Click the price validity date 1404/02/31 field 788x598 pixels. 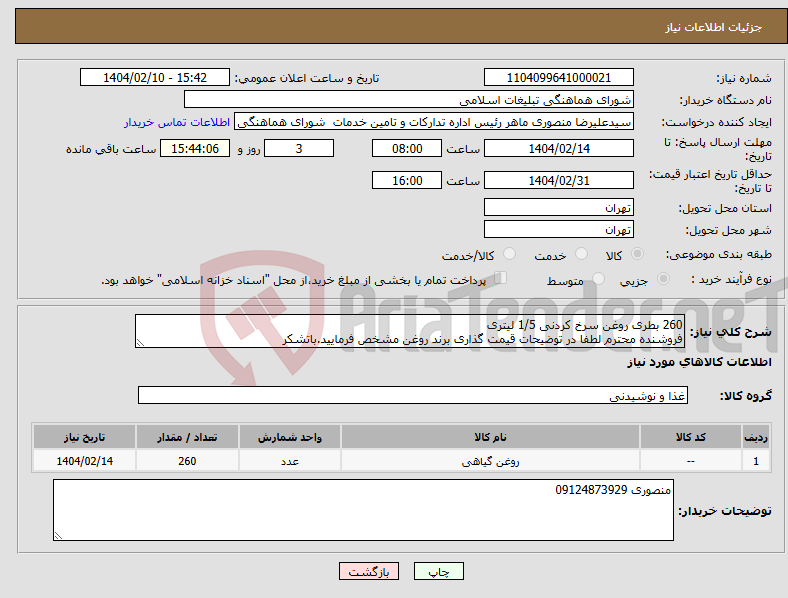tap(558, 180)
